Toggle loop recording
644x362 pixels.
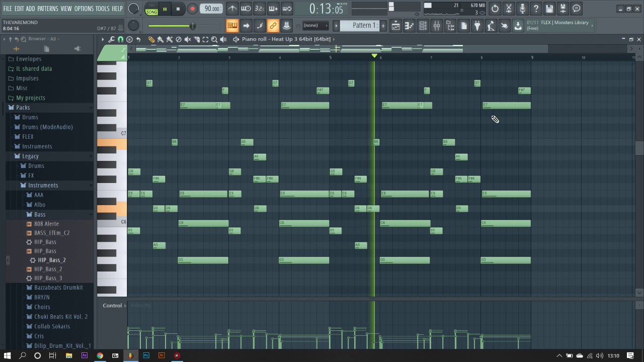point(286,9)
